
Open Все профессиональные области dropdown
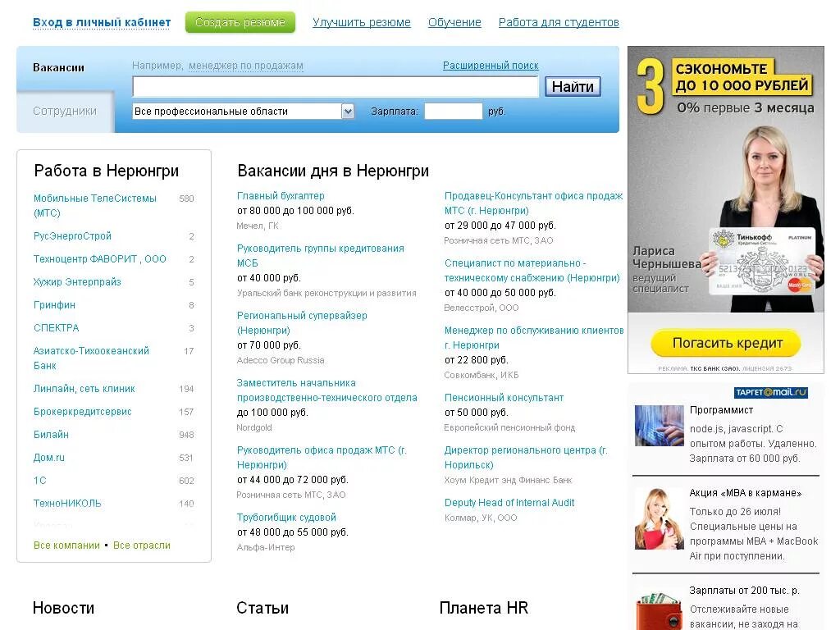tap(243, 112)
